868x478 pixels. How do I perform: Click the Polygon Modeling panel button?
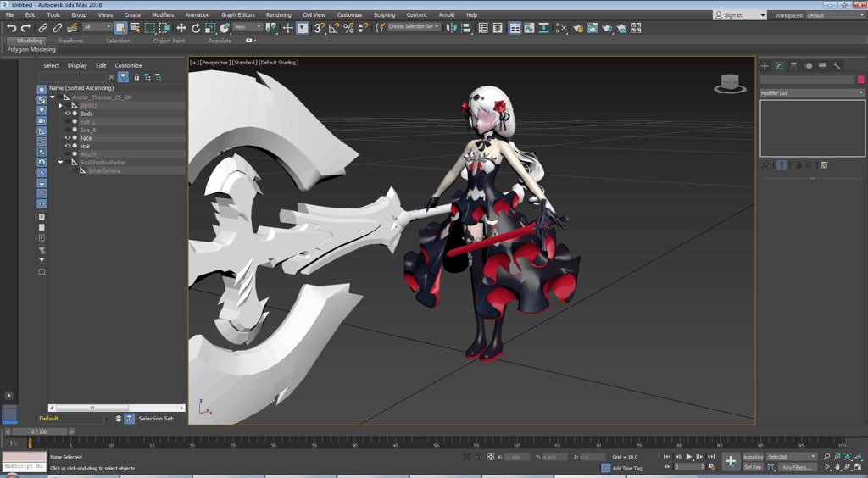31,49
